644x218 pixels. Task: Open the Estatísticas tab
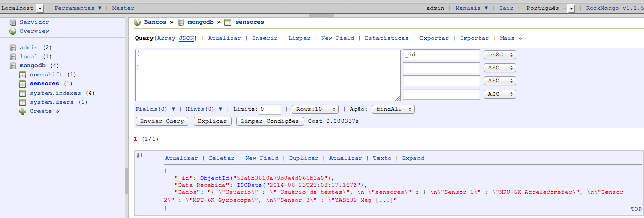click(386, 38)
